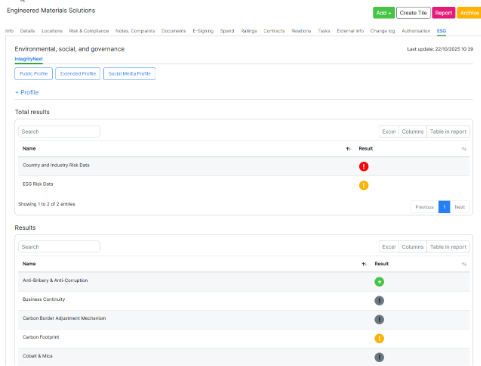Click the orange Archive button

[469, 13]
